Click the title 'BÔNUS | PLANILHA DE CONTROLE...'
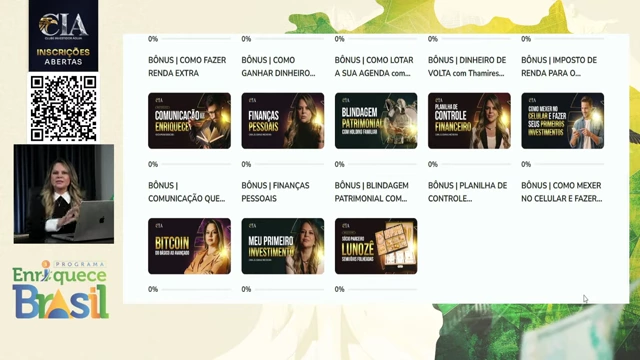640x360 pixels. coord(468,192)
